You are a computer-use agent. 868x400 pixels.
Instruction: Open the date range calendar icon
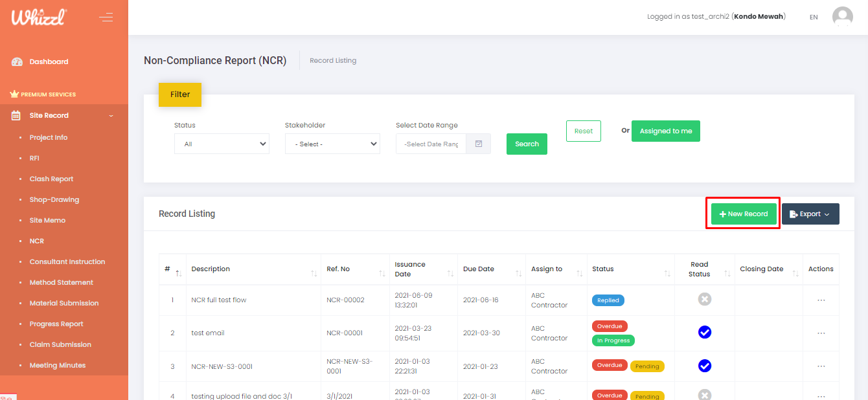point(479,144)
